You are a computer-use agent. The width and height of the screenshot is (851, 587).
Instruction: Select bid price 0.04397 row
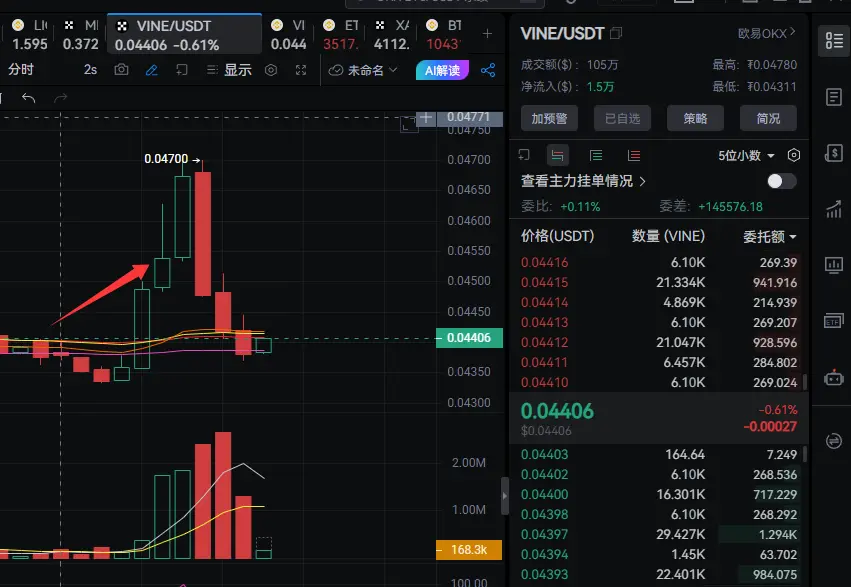[659, 534]
